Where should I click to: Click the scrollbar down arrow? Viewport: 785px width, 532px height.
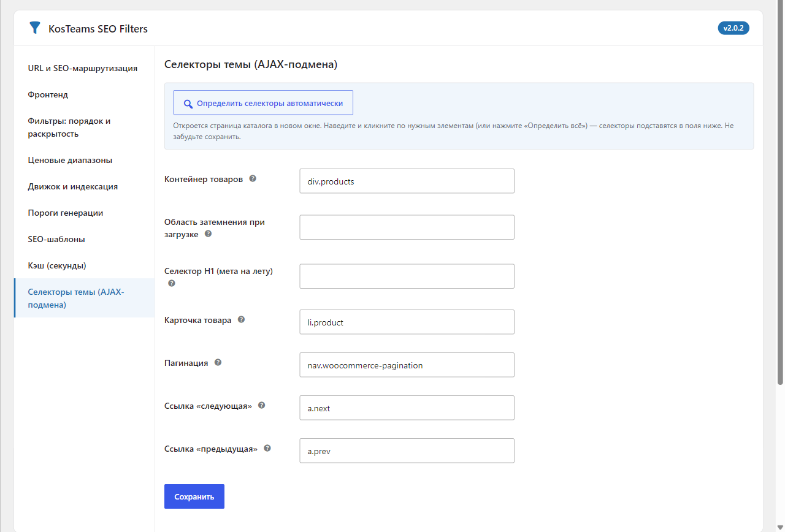click(x=780, y=528)
